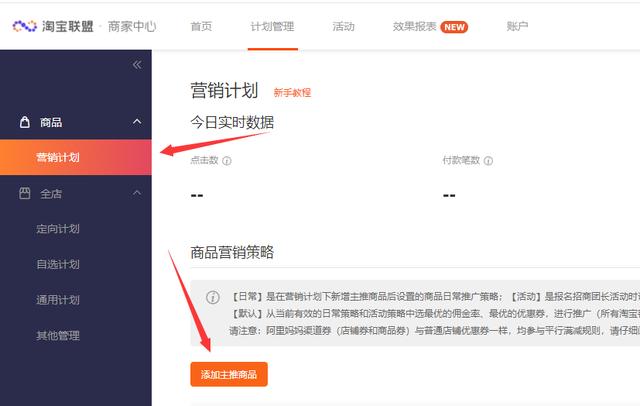The width and height of the screenshot is (640, 406).
Task: Click info icon in the strategy notice box
Action: 213,297
